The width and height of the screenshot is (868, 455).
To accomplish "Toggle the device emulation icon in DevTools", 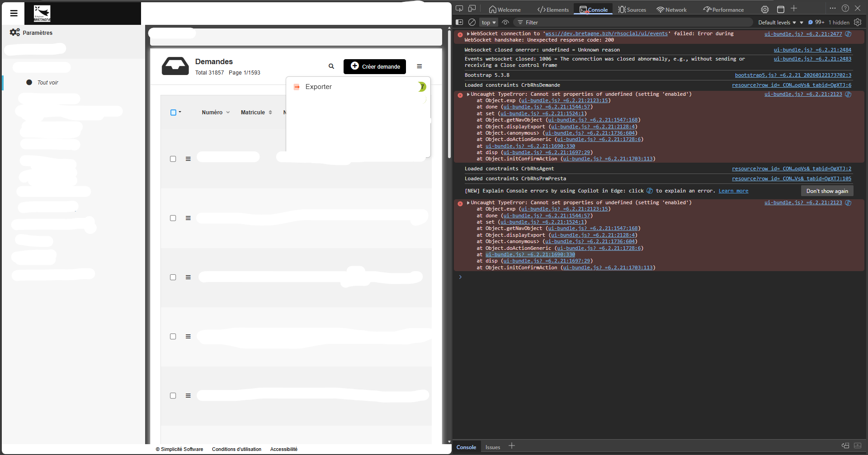I will tap(472, 9).
